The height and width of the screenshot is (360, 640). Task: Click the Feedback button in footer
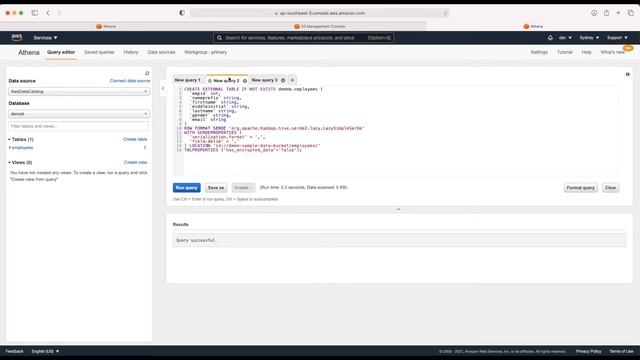14,351
